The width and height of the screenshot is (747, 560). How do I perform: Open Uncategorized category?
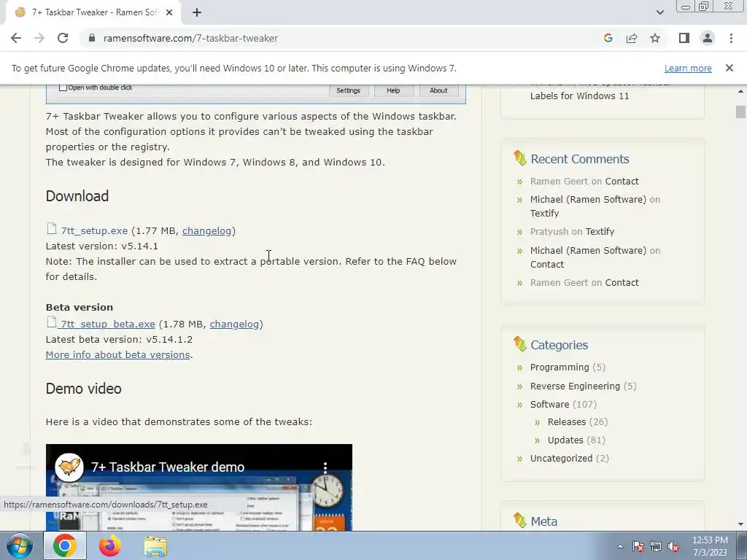point(561,458)
